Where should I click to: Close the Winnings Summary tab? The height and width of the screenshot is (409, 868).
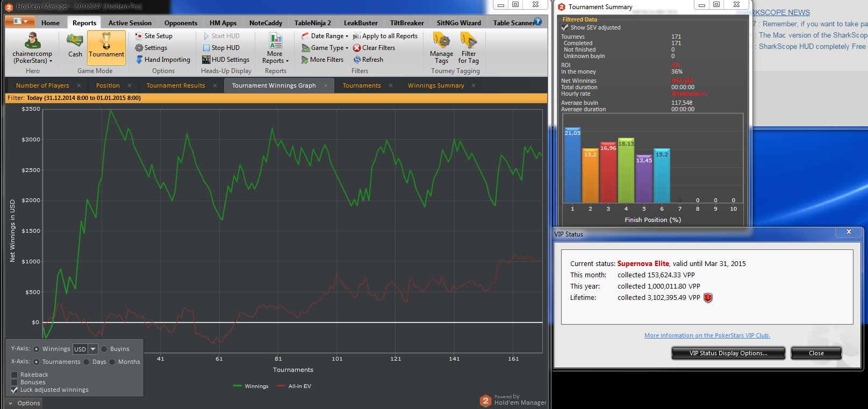[x=474, y=85]
